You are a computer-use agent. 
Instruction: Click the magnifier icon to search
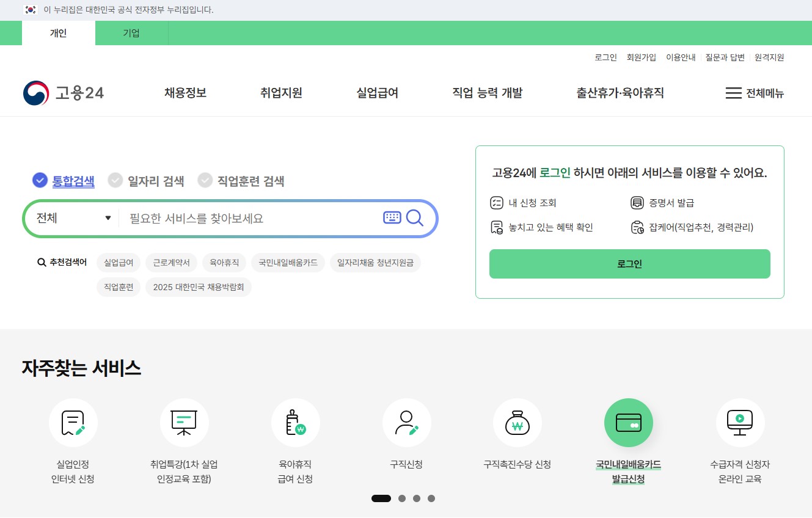[x=415, y=218]
